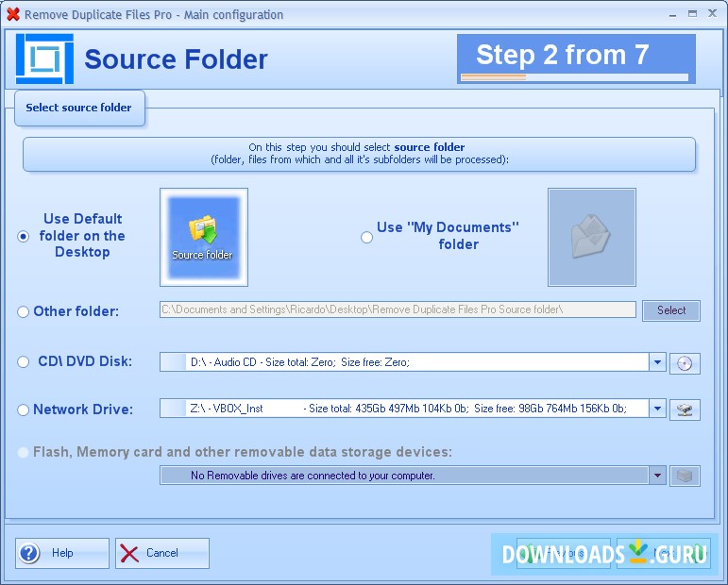Click the source folder instruction text banner
This screenshot has width=728, height=585.
click(x=360, y=154)
